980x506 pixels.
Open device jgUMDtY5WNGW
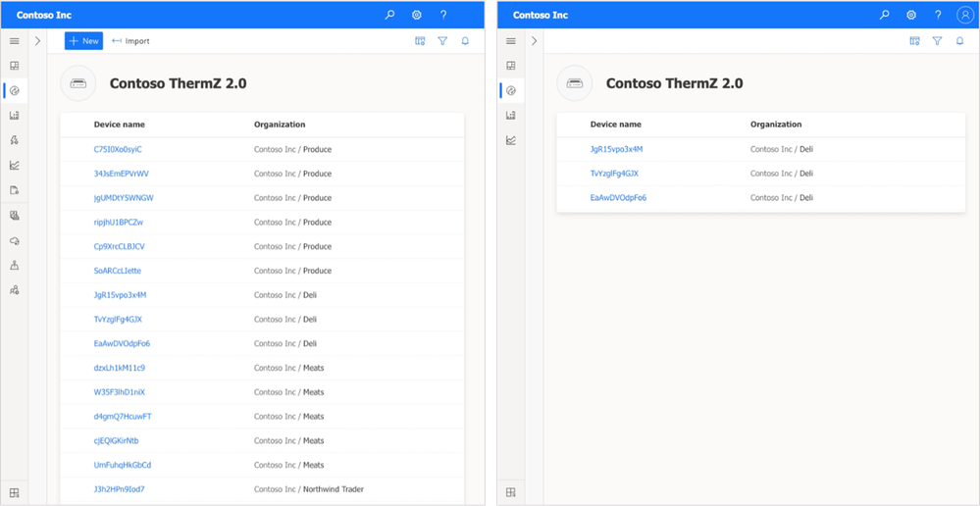tap(124, 198)
